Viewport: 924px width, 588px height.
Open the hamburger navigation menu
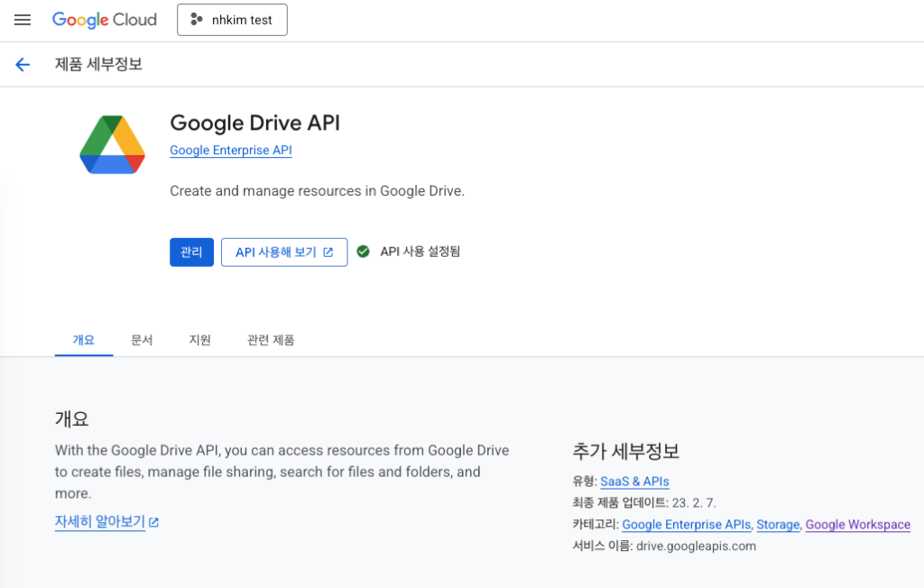coord(23,20)
